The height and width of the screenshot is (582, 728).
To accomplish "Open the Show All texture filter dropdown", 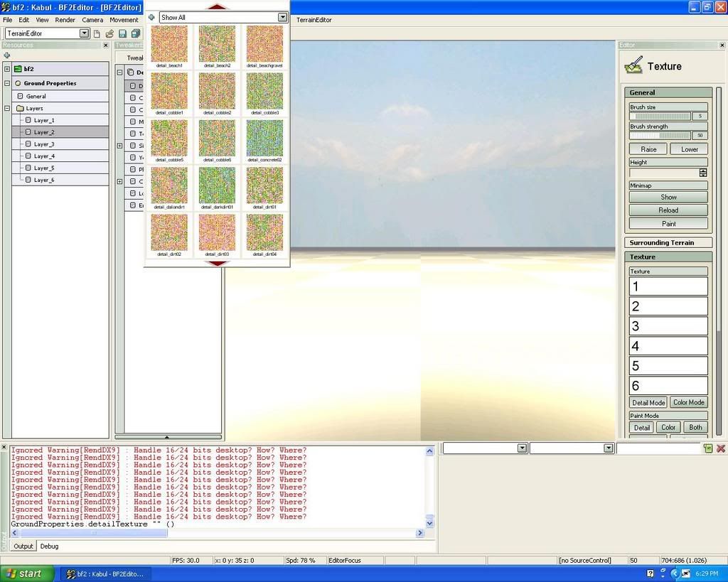I will pos(282,17).
